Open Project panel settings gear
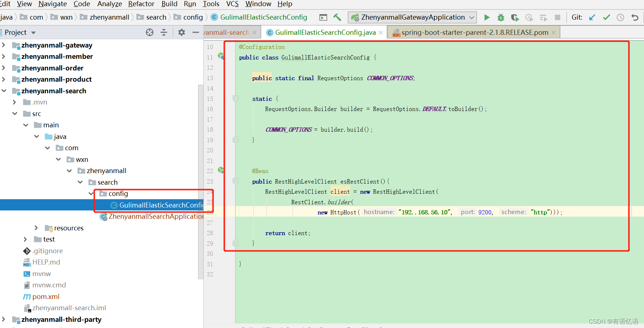 (x=182, y=32)
